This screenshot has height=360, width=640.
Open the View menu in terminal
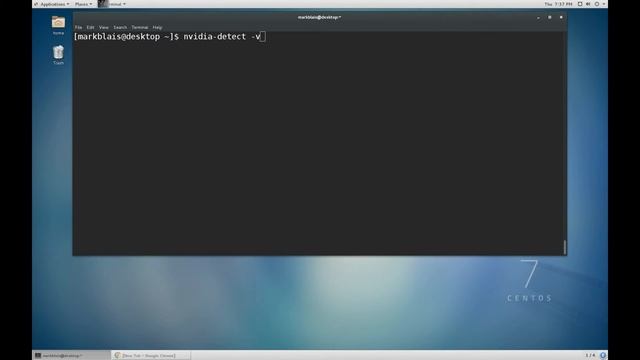click(x=104, y=27)
